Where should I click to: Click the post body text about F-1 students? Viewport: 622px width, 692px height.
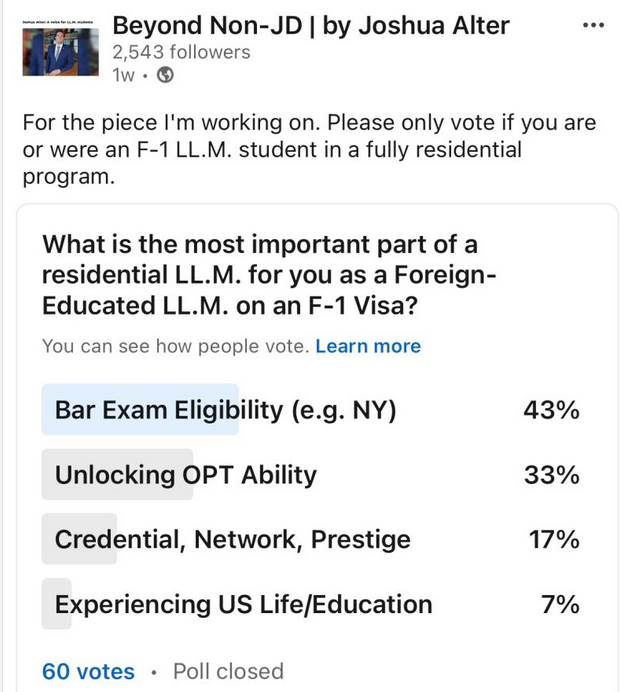click(x=309, y=150)
